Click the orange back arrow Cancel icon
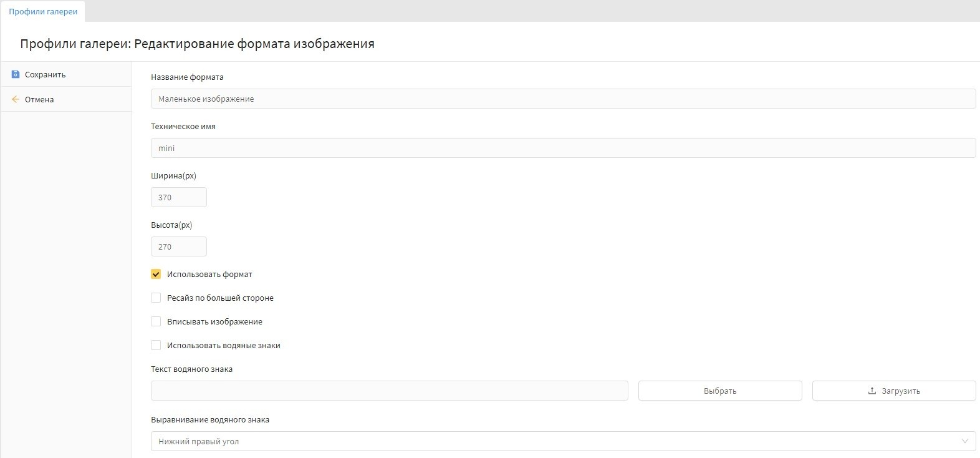Image resolution: width=980 pixels, height=458 pixels. tap(16, 99)
